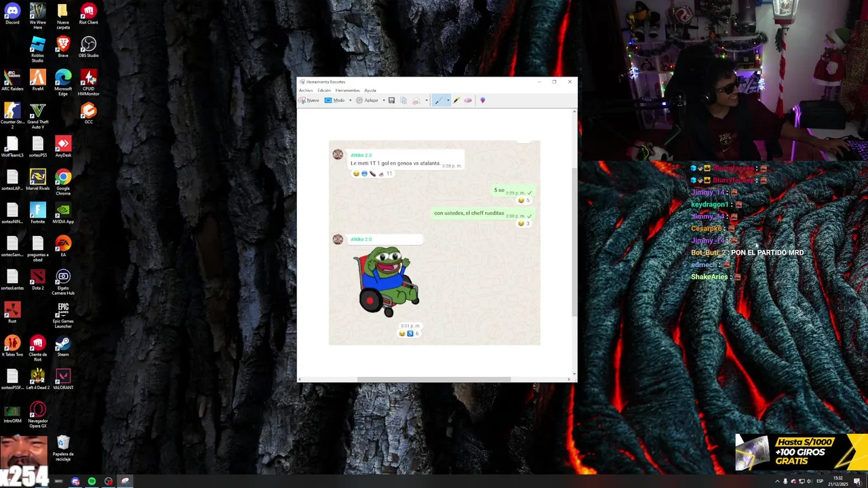Open Fortnite desktop shortcut
The height and width of the screenshot is (488, 868).
(x=37, y=213)
